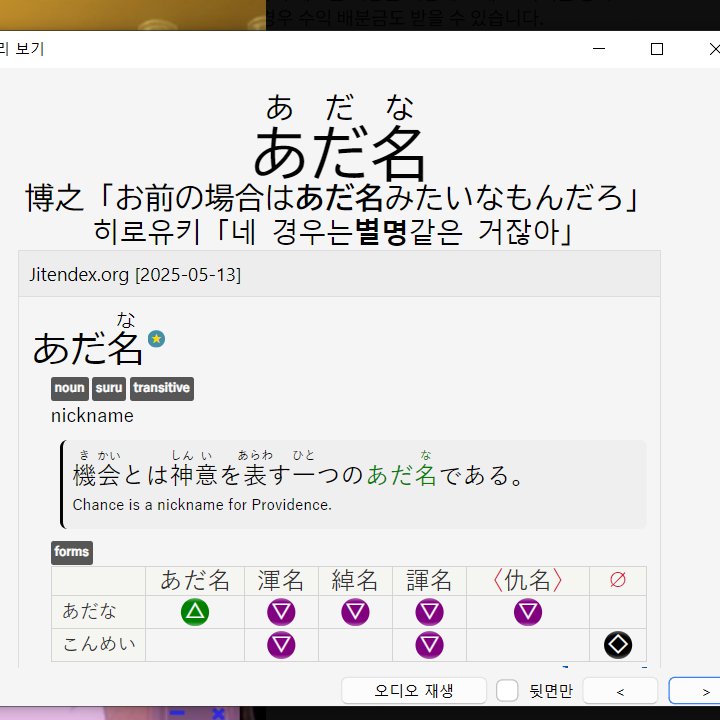Click the 渾名 column header

[x=281, y=580]
